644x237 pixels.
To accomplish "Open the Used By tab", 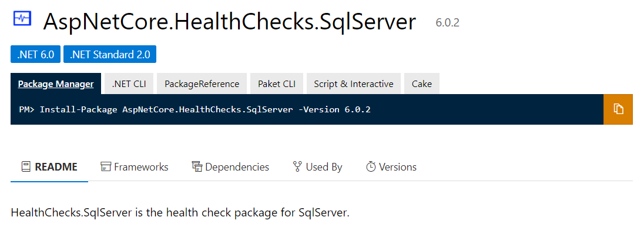I will 317,167.
